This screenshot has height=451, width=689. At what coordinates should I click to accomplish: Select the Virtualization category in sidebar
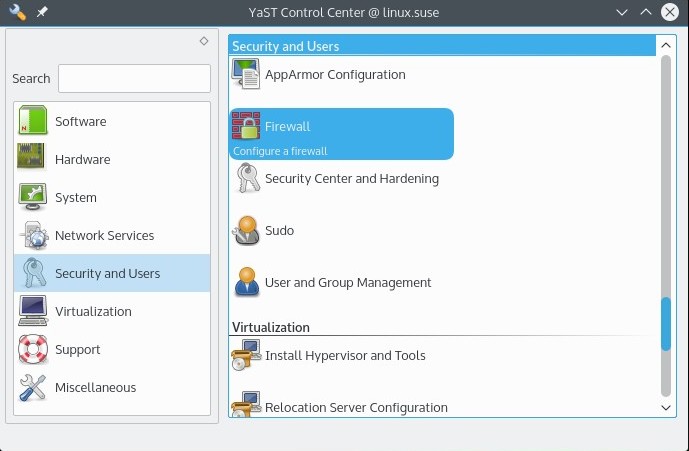coord(93,311)
